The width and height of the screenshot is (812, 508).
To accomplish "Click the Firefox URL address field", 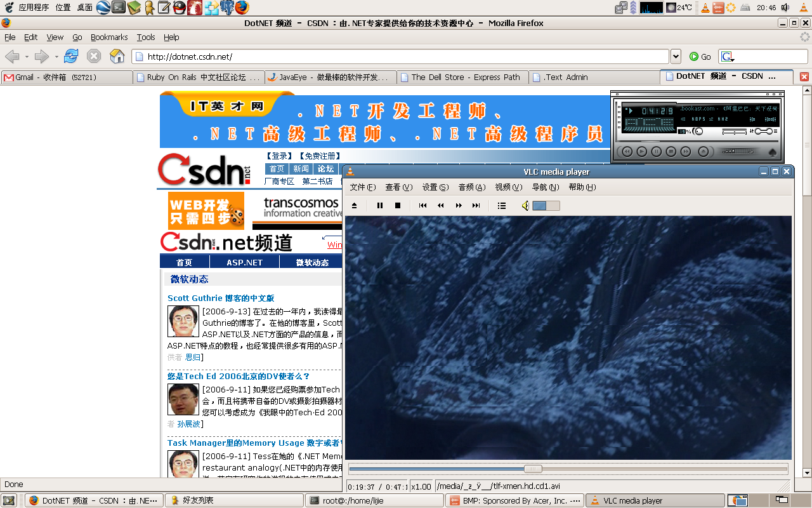I will (400, 57).
